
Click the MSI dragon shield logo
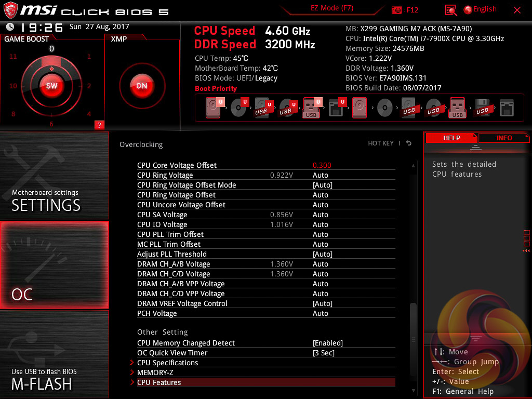tap(10, 10)
